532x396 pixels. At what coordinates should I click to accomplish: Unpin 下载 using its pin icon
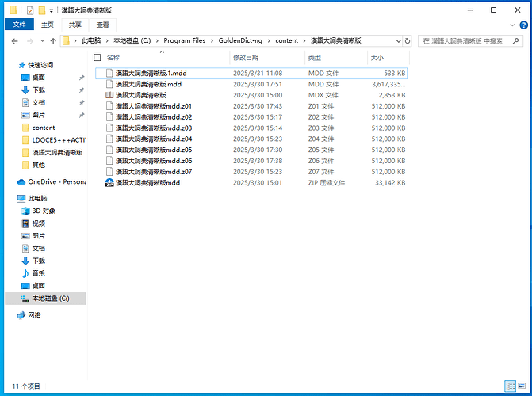click(82, 90)
